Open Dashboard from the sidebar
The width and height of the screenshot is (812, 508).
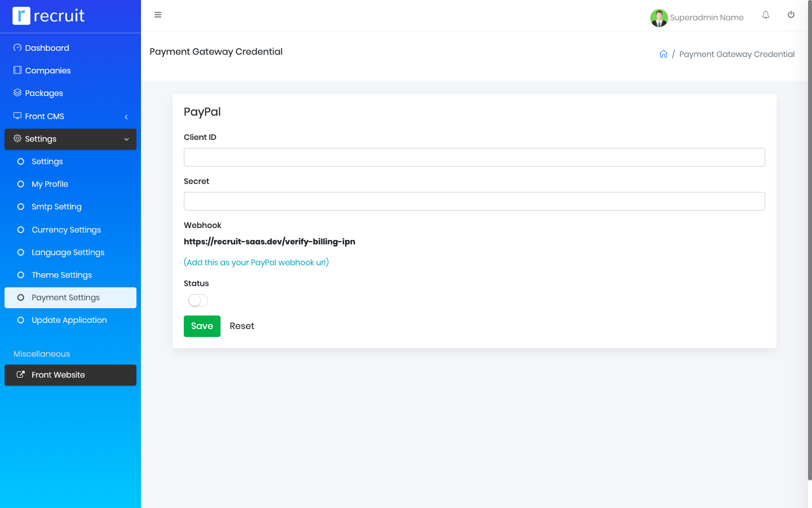[x=47, y=48]
